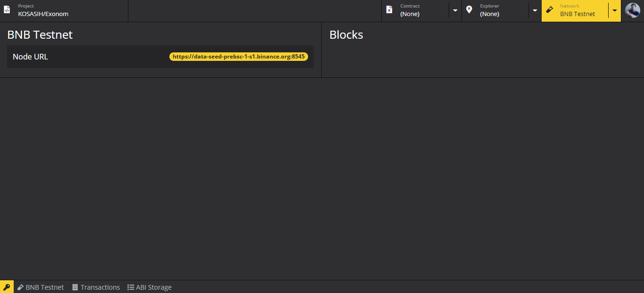644x293 pixels.
Task: Click the Node URL label
Action: pos(30,57)
